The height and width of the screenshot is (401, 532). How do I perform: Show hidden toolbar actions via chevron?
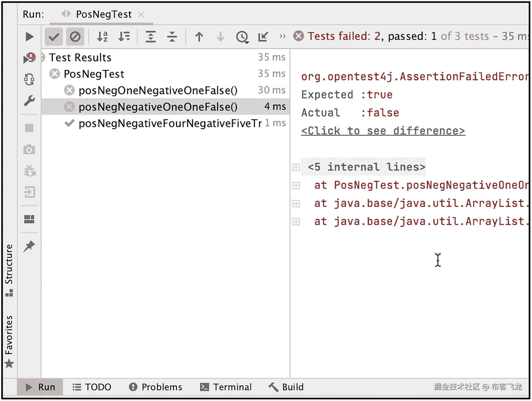[282, 36]
